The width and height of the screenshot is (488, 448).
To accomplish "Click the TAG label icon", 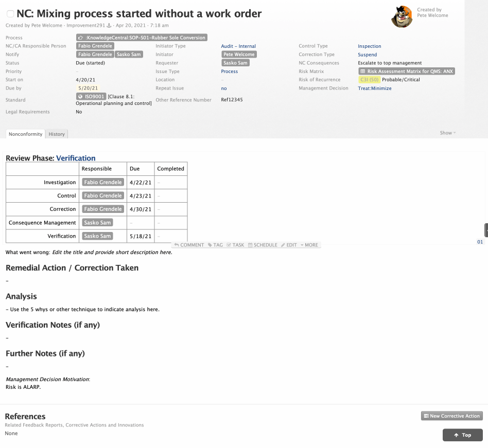I will (x=210, y=245).
